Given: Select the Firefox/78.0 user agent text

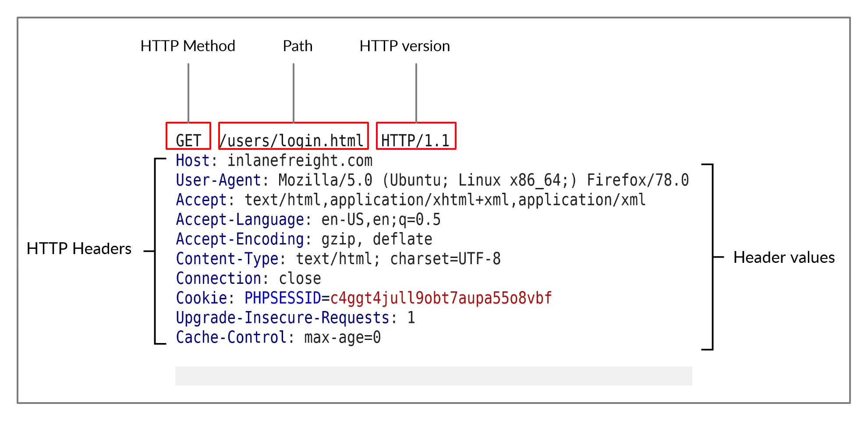Looking at the screenshot, I should click(638, 180).
